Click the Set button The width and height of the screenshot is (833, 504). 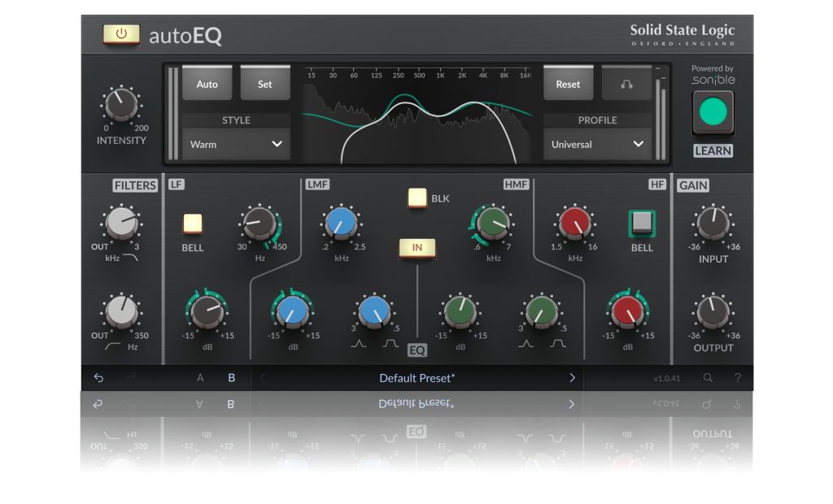point(264,84)
